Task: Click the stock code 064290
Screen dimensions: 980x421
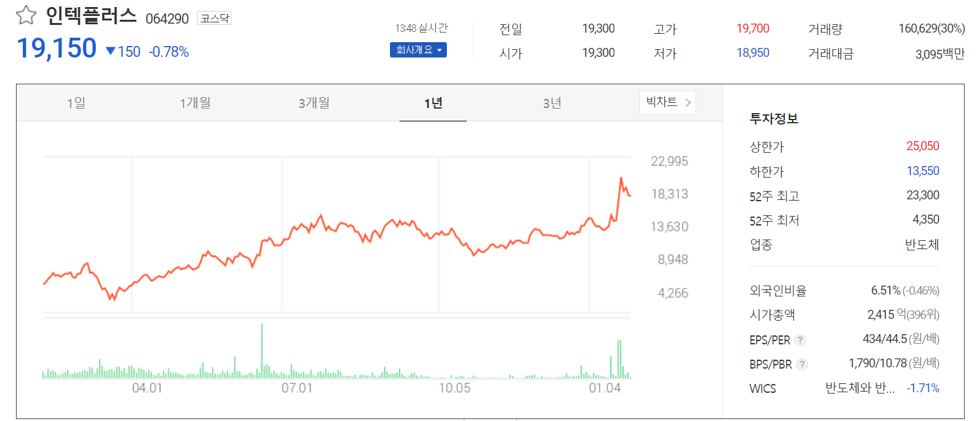Action: [x=167, y=19]
